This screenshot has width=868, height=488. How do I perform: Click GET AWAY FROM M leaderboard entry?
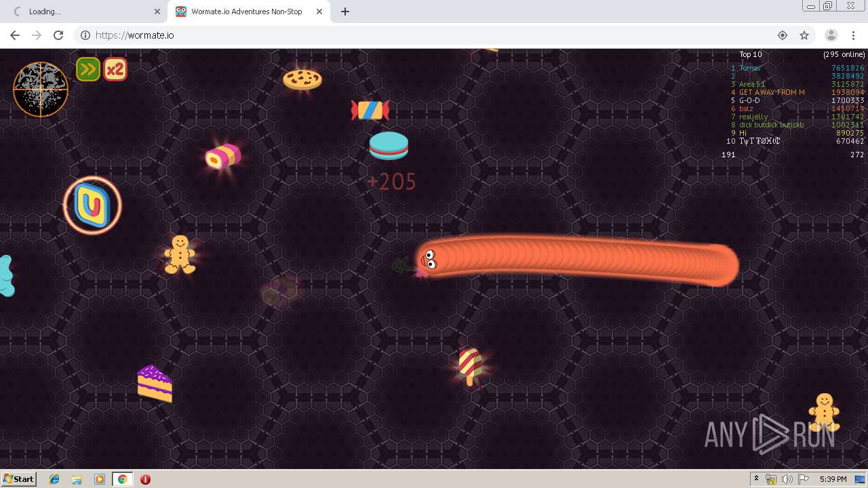tap(772, 92)
